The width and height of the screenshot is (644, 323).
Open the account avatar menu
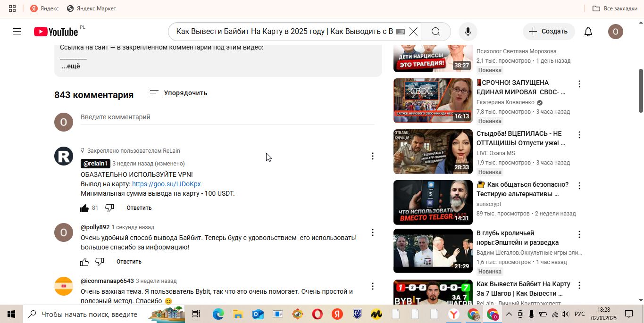tap(615, 32)
